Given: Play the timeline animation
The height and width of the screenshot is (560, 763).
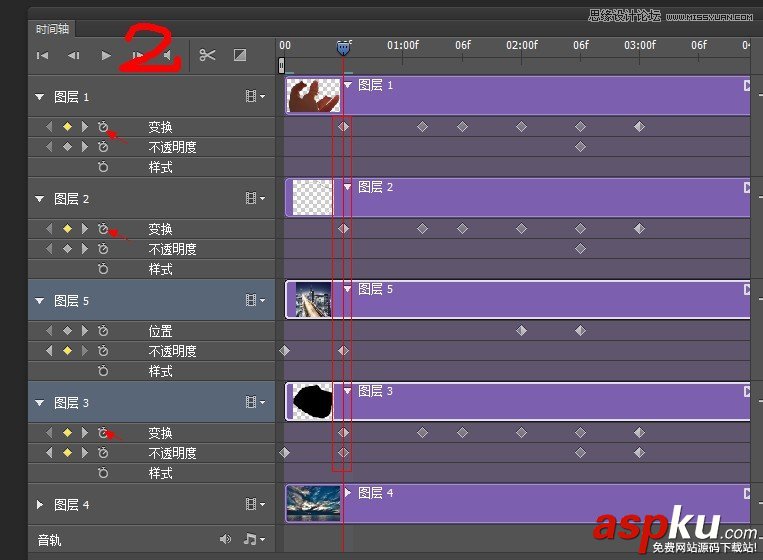Looking at the screenshot, I should pyautogui.click(x=106, y=55).
